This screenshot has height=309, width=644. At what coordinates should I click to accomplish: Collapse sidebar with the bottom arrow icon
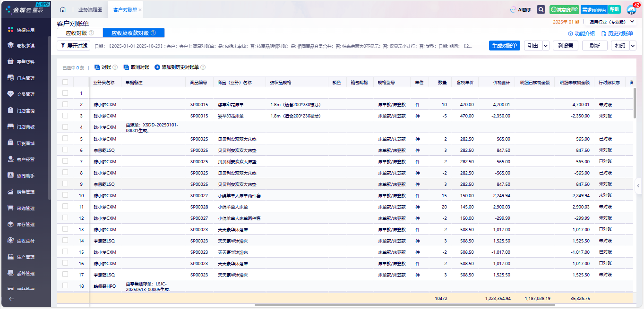coord(11,298)
